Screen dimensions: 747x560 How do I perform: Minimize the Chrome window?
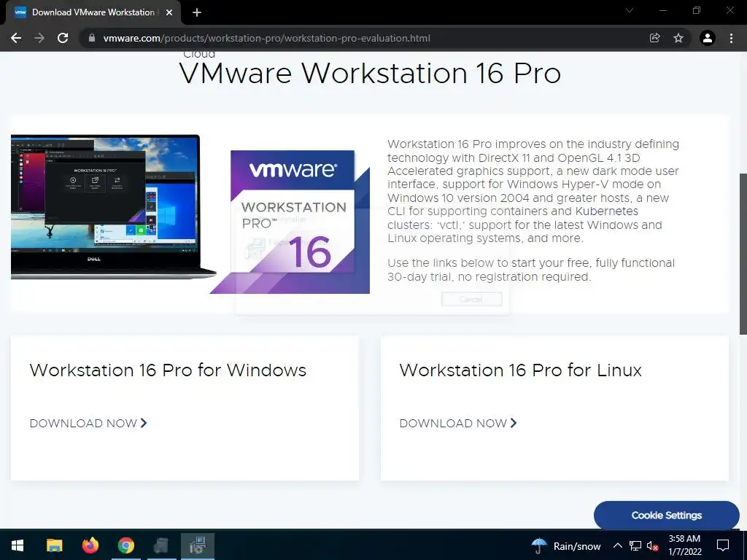click(x=664, y=10)
